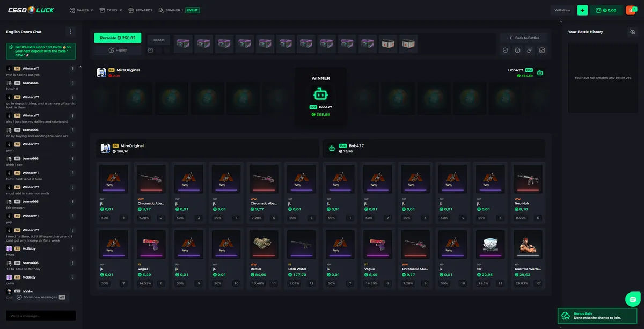Copy the battle link icon
Screen dimensions: 644x329
click(x=530, y=50)
